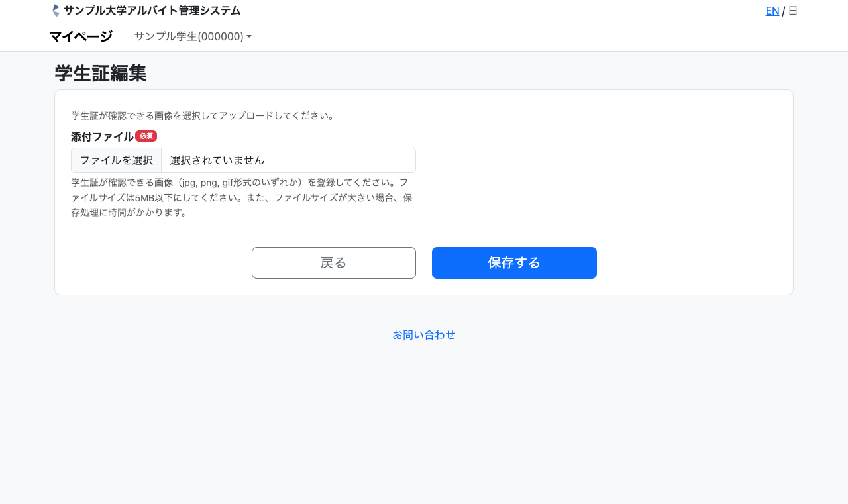Click the file format help text paragraph
This screenshot has width=848, height=504.
[242, 197]
